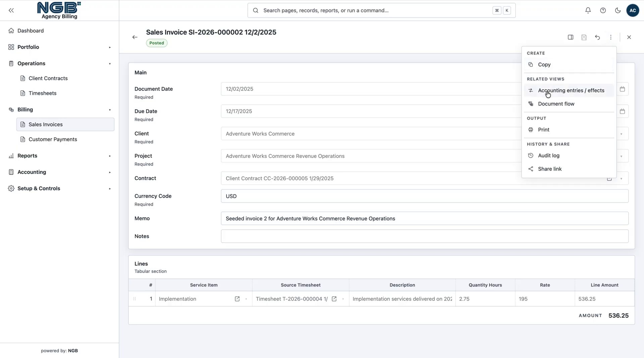
Task: Click the Currency Code field
Action: click(425, 196)
